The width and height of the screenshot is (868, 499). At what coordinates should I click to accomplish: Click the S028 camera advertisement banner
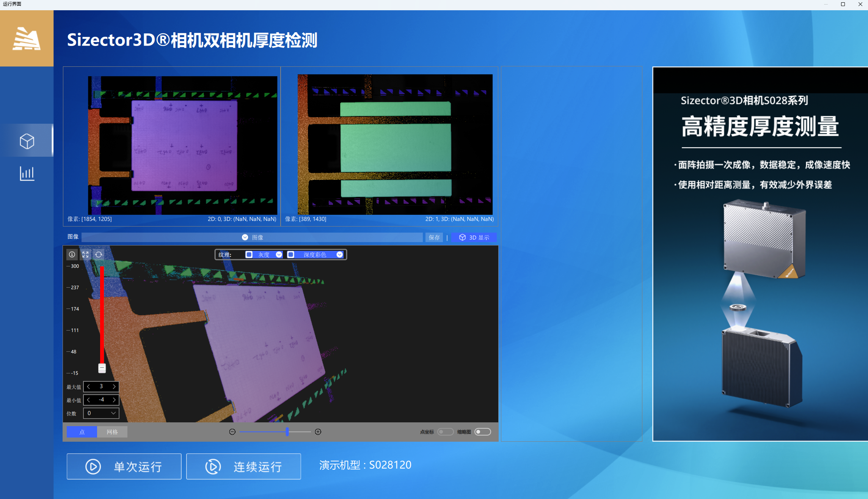tap(760, 254)
